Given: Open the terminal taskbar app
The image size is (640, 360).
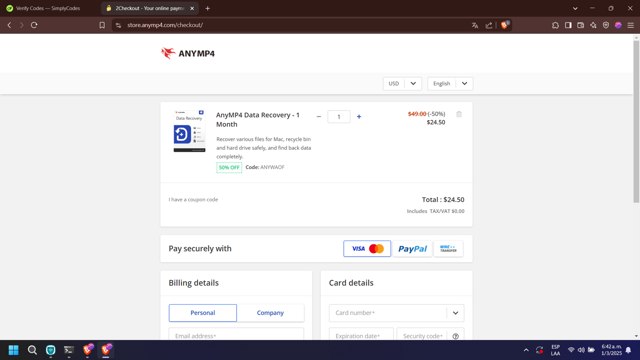Looking at the screenshot, I should tap(69, 350).
